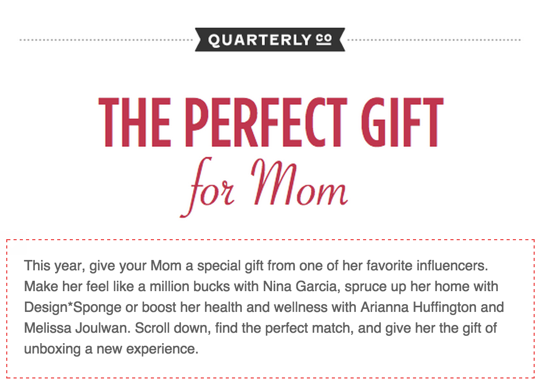
Task: Click 'THE PERFECT GIFT' headline
Action: tap(271, 123)
